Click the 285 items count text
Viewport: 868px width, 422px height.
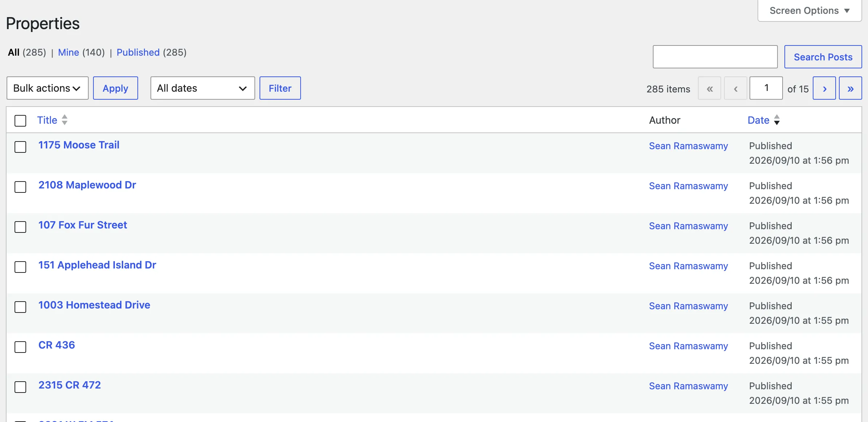[668, 89]
